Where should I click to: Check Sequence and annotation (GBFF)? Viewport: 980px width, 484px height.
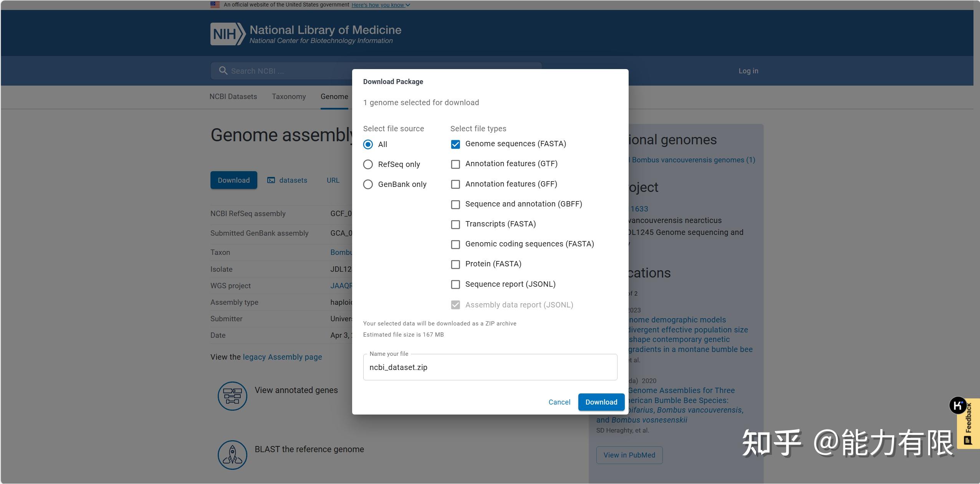[455, 205]
